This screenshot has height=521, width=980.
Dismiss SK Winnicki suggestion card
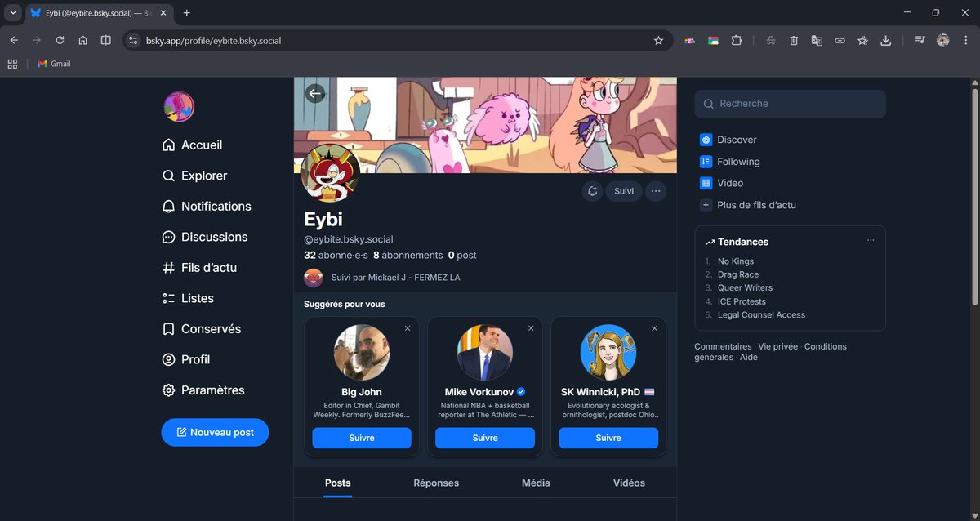pyautogui.click(x=654, y=328)
